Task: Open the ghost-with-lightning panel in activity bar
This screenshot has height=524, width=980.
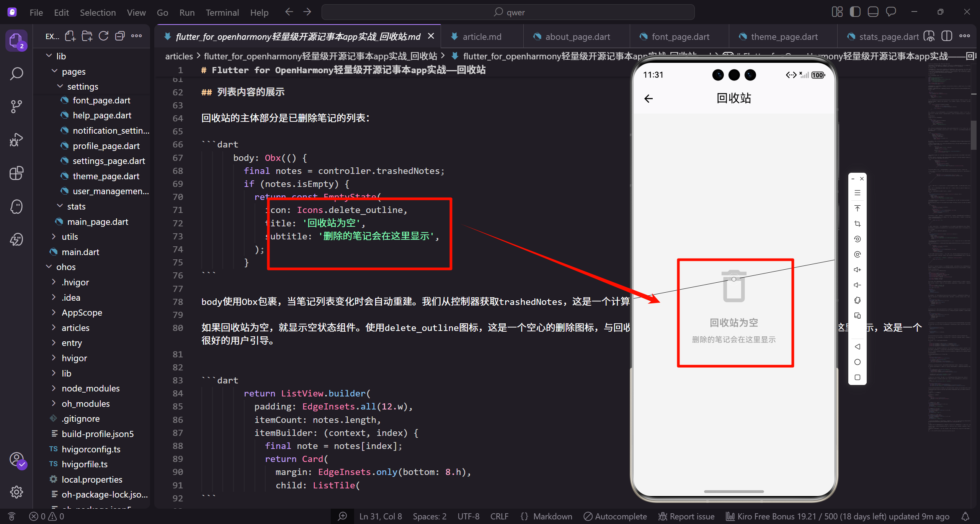Action: click(x=16, y=239)
